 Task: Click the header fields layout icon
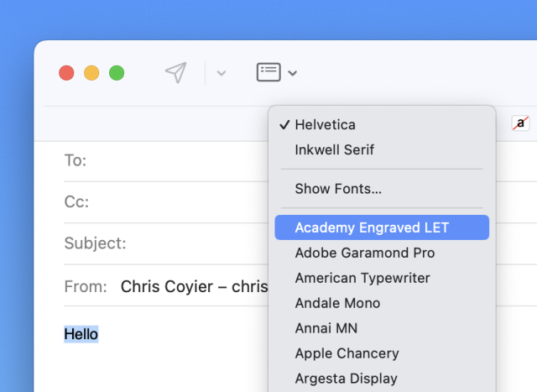point(268,72)
